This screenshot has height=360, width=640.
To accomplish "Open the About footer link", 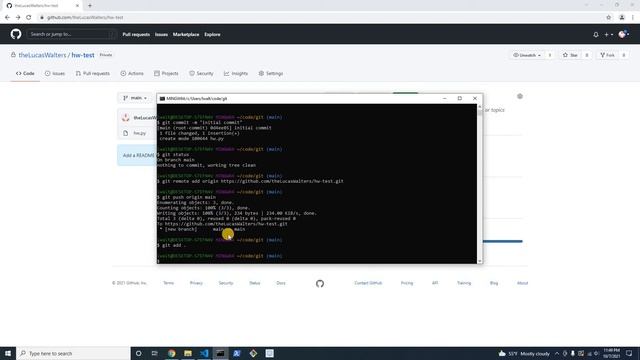I will pyautogui.click(x=522, y=283).
